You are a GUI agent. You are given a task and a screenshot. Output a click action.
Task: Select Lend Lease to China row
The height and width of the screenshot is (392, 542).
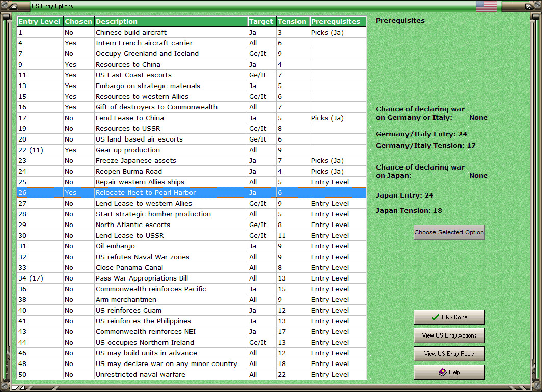[x=192, y=118]
